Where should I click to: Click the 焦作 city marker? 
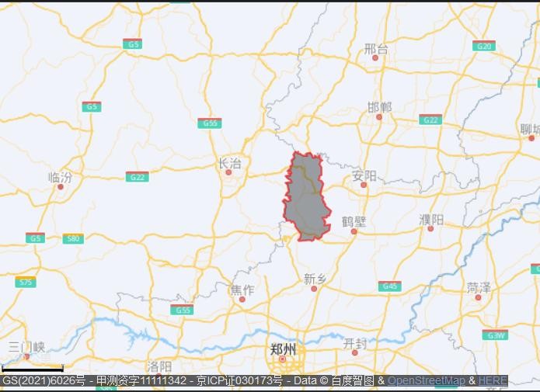point(242,299)
